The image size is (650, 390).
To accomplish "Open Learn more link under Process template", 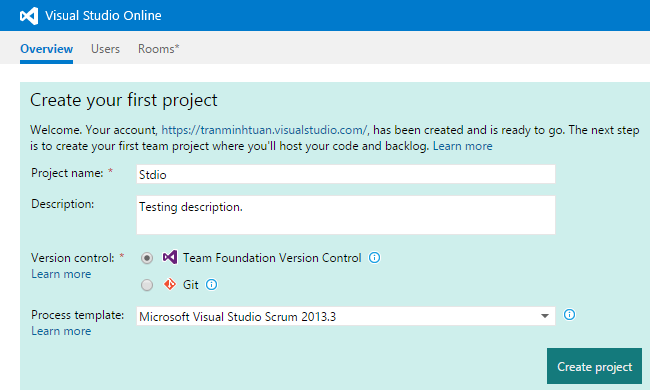I will pos(61,331).
